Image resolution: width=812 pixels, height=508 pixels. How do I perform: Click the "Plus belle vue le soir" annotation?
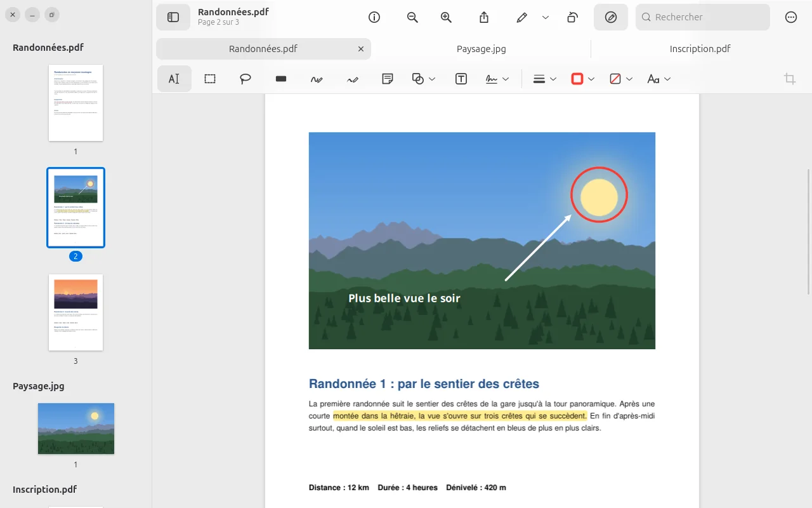click(x=404, y=298)
